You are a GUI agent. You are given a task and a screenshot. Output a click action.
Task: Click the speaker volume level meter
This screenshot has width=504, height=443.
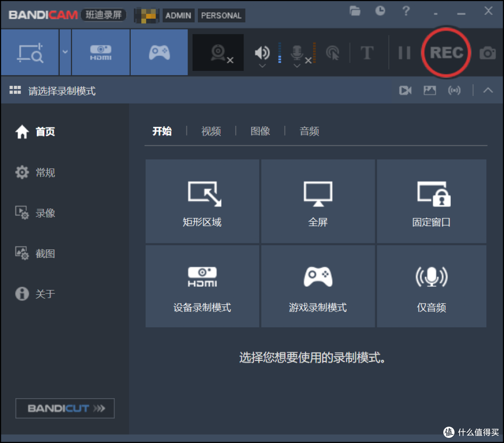click(x=280, y=52)
